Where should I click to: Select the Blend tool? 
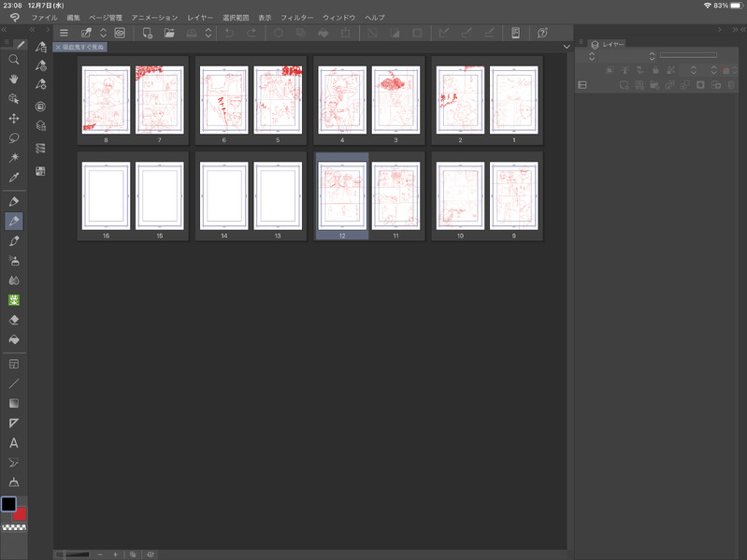[14, 280]
